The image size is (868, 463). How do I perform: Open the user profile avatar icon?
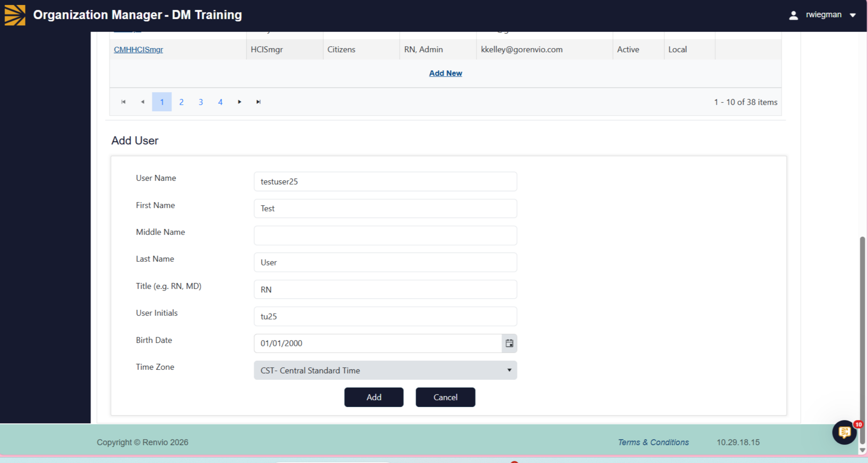tap(793, 15)
